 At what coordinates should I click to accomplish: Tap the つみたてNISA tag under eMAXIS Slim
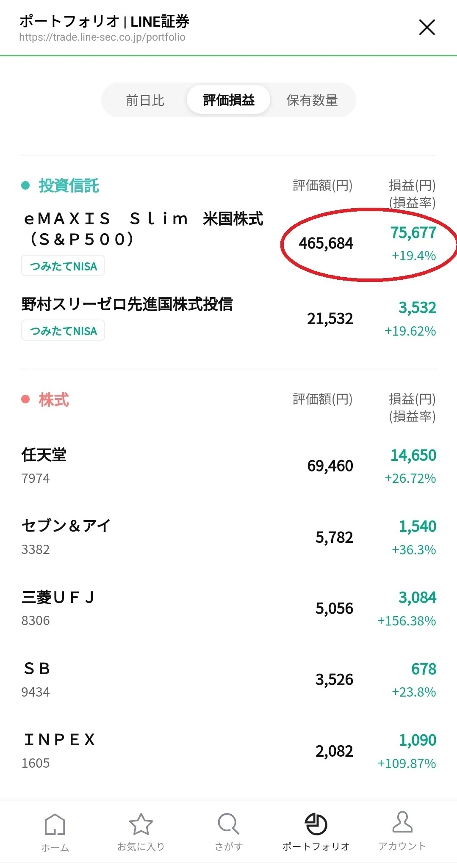pos(63,266)
